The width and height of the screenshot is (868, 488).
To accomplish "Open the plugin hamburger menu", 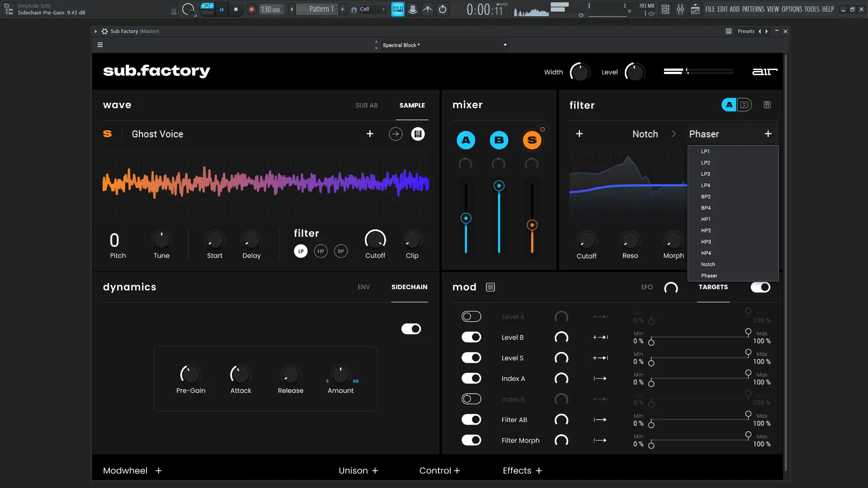I will pyautogui.click(x=100, y=45).
